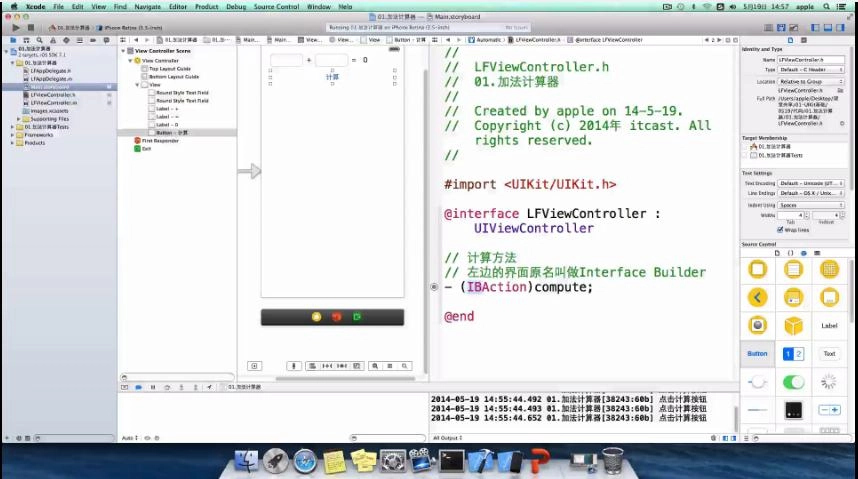Image resolution: width=858 pixels, height=479 pixels.
Task: Expand the Supporting Files group
Action: 19,119
